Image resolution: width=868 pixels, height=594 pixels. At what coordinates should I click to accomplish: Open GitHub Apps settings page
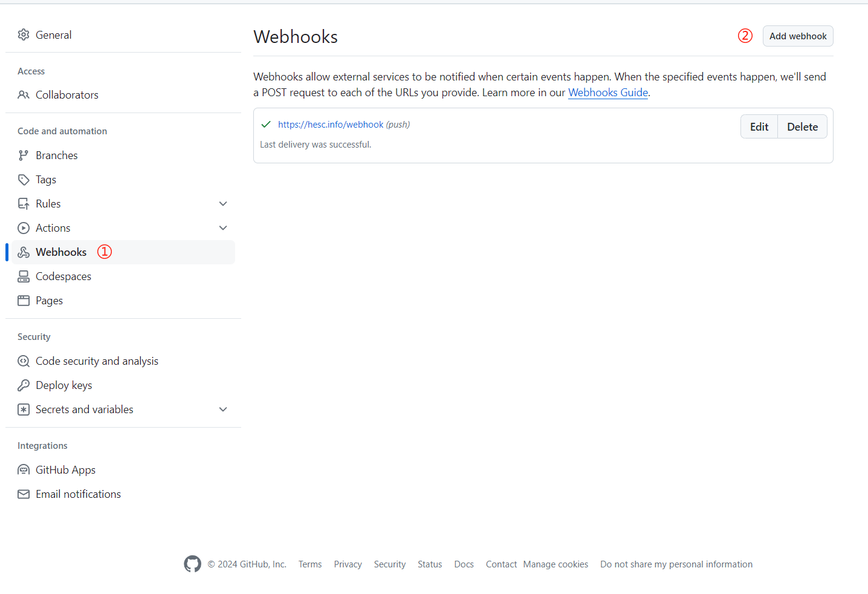point(65,470)
